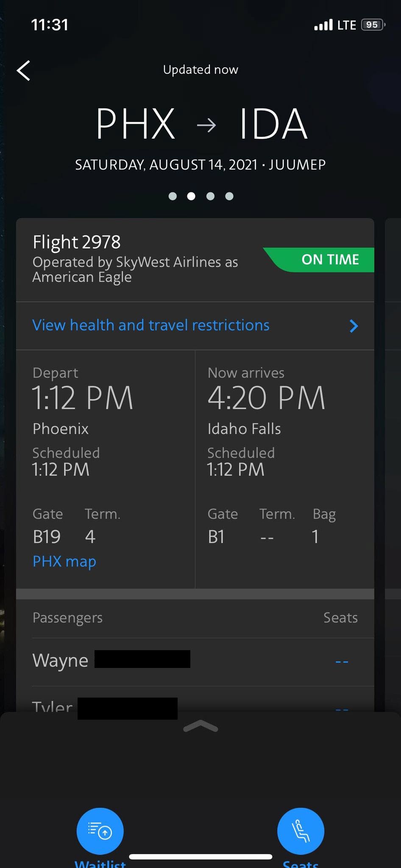Select the current second page dot
Viewport: 401px width, 868px height.
click(x=191, y=196)
